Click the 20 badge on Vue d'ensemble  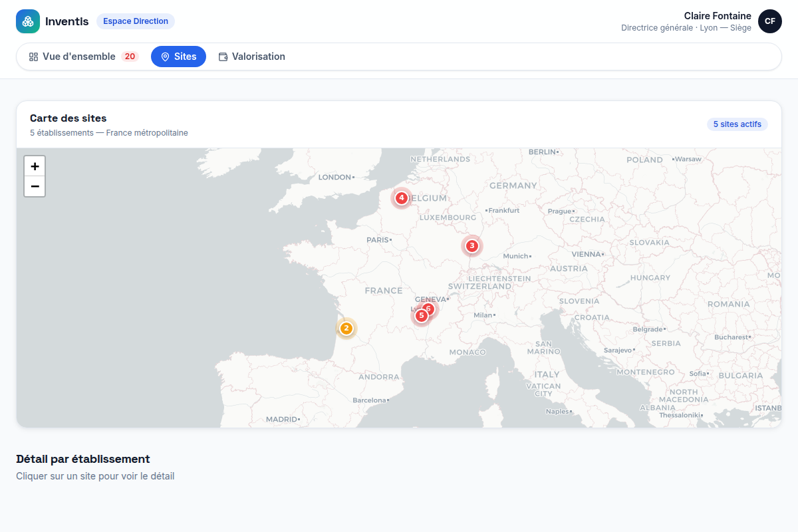(x=130, y=57)
